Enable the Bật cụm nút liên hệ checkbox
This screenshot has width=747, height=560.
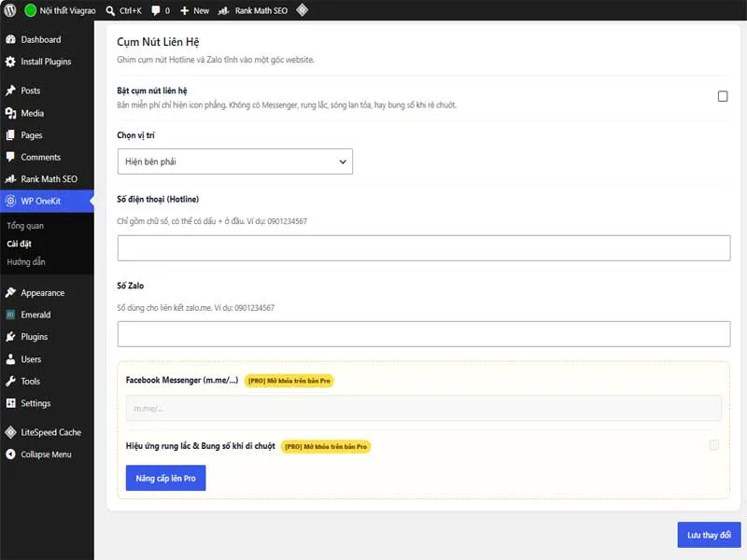(x=722, y=96)
